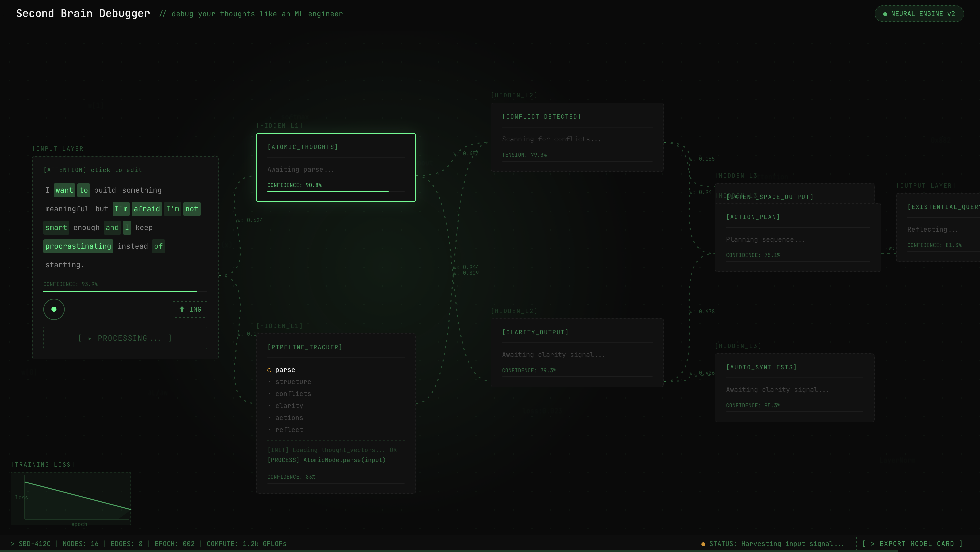The width and height of the screenshot is (980, 552).
Task: Click the NEURAL ENGINE v2 badge
Action: pyautogui.click(x=919, y=14)
